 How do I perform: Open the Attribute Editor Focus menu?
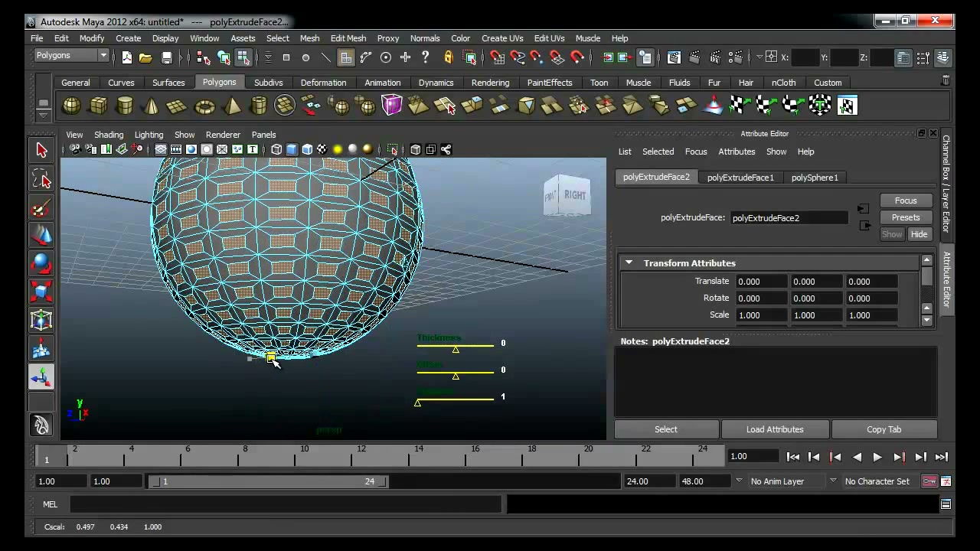(x=696, y=152)
